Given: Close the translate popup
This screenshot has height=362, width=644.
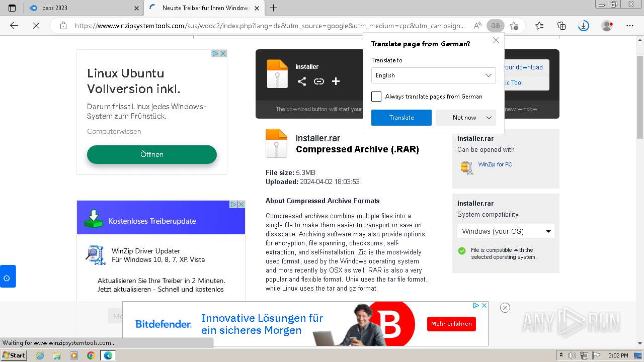Looking at the screenshot, I should pos(496,40).
